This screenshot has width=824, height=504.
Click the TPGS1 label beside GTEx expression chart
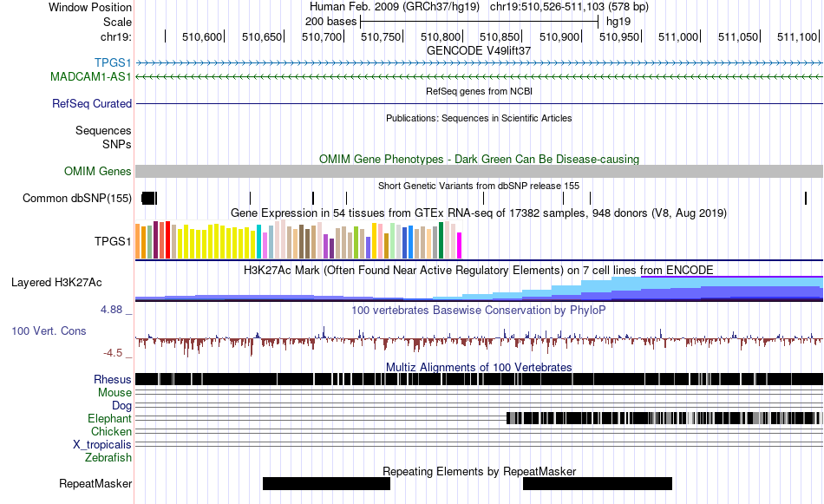point(113,241)
